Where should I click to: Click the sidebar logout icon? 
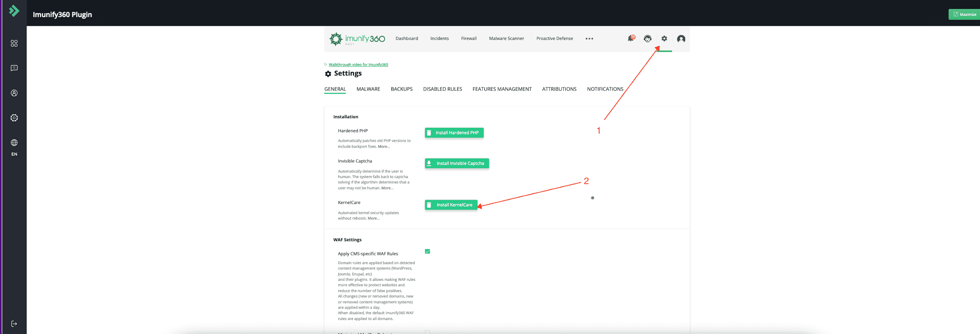14,324
